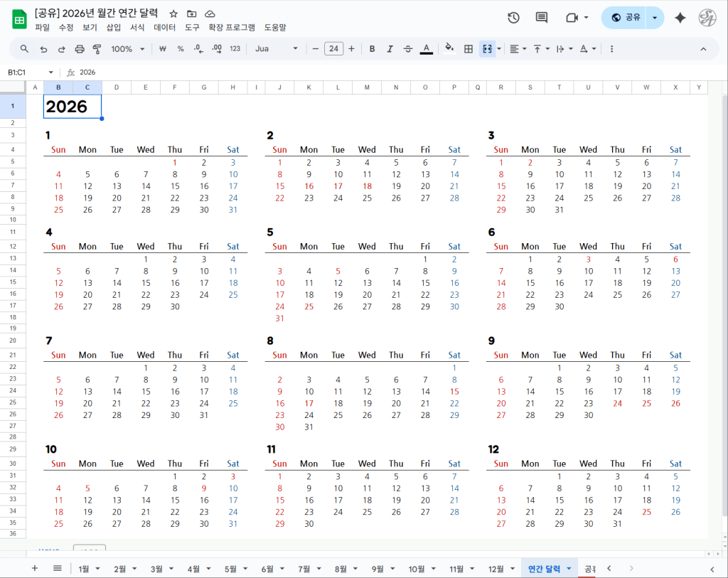This screenshot has height=578, width=728.
Task: Open the comments panel icon
Action: (x=542, y=18)
